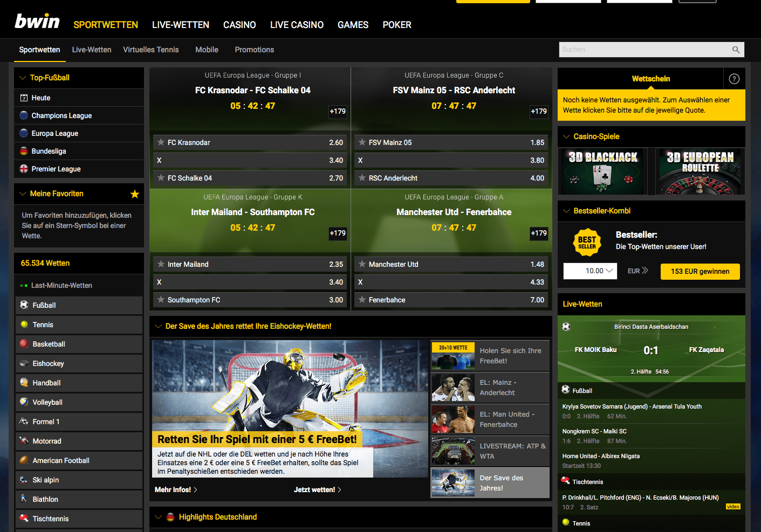The height and width of the screenshot is (532, 761).
Task: Click the Biathlon icon
Action: 24,499
